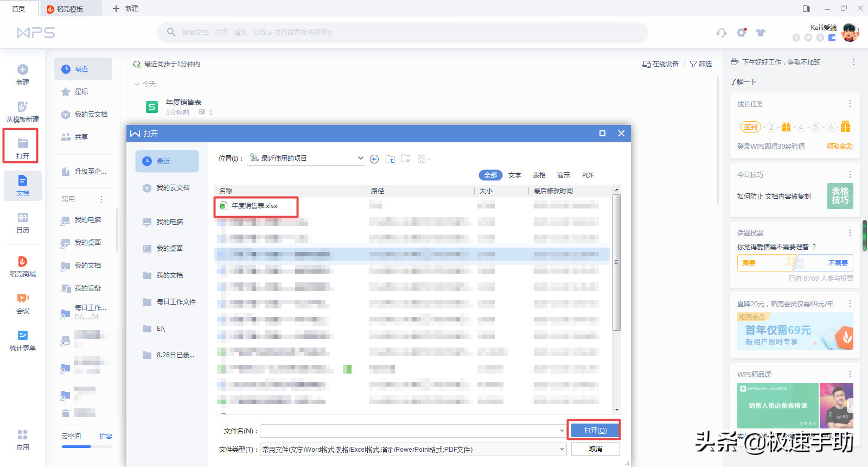868x467 pixels.
Task: Select the 全部 filter in dialog
Action: pyautogui.click(x=490, y=175)
